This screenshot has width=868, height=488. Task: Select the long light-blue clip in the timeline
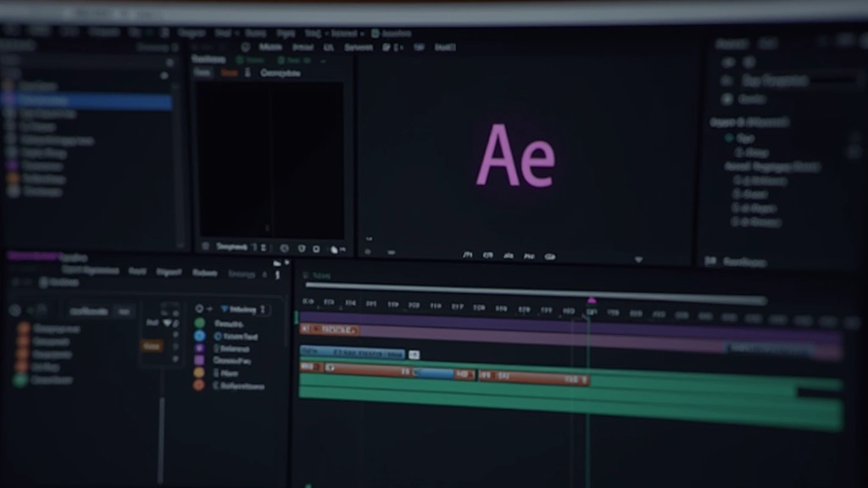352,353
